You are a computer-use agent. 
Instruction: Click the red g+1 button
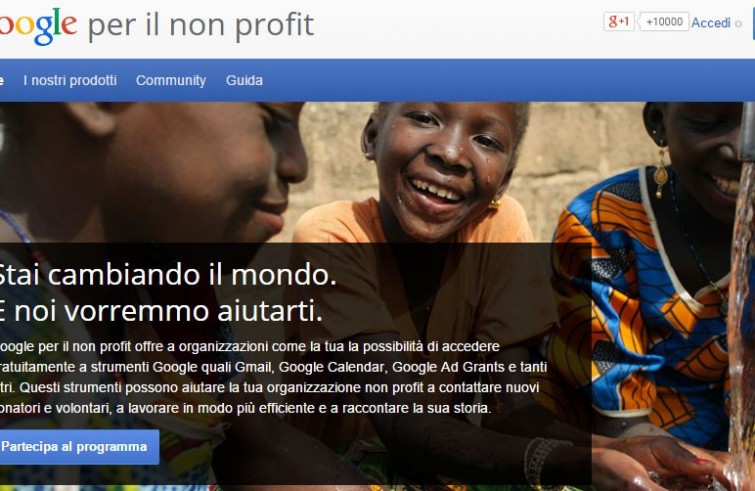click(619, 22)
